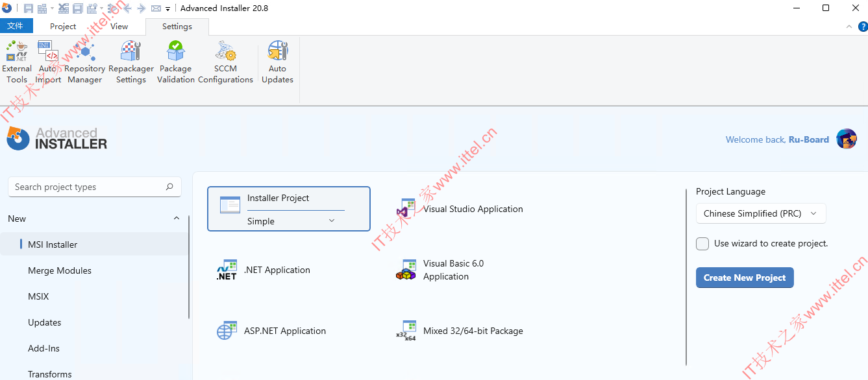The height and width of the screenshot is (380, 868).
Task: Click the envelope mail icon in title bar
Action: (x=156, y=8)
